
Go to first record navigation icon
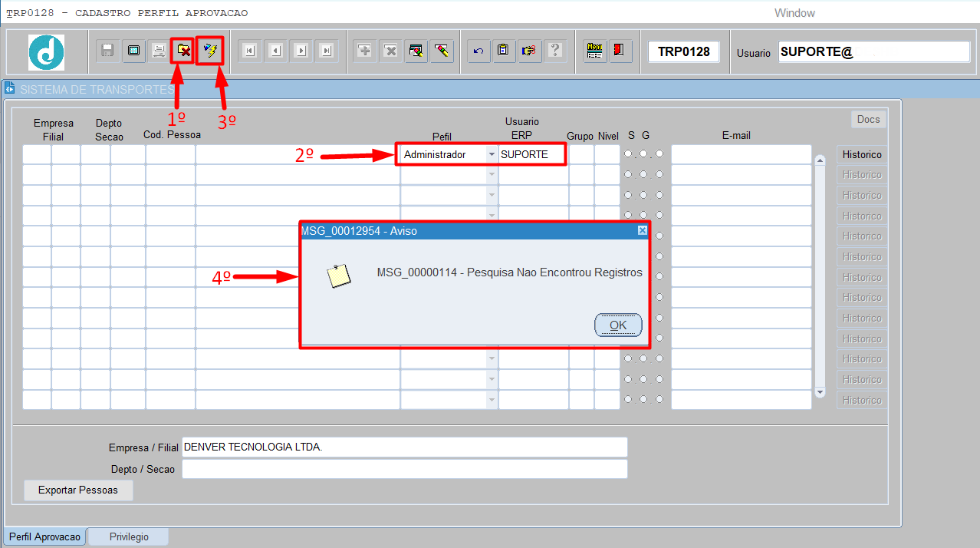249,51
